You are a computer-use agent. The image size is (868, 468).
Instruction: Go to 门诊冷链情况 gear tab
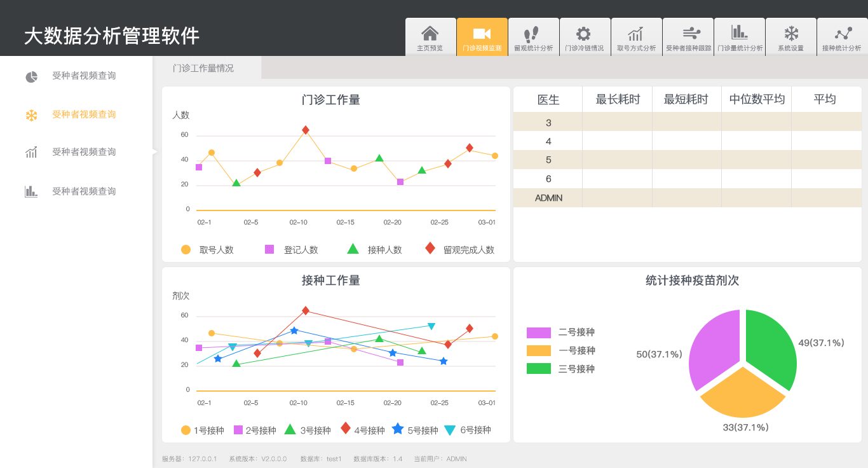[585, 37]
